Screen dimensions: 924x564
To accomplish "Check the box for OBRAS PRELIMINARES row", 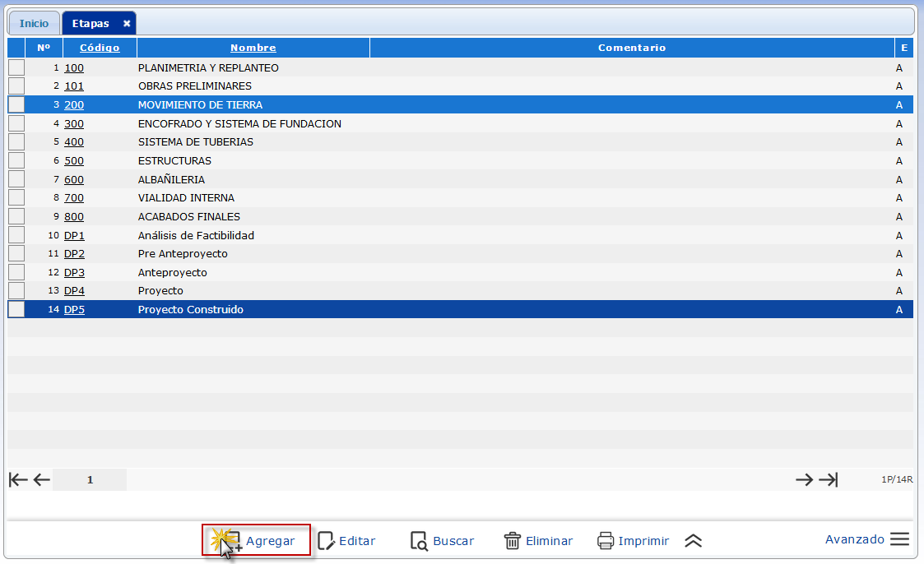I will click(16, 86).
